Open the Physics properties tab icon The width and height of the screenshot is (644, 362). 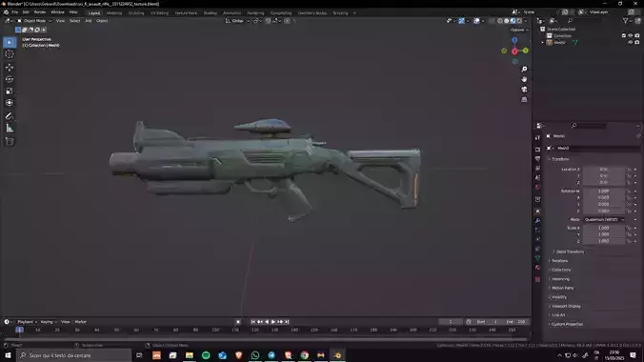pos(537,239)
